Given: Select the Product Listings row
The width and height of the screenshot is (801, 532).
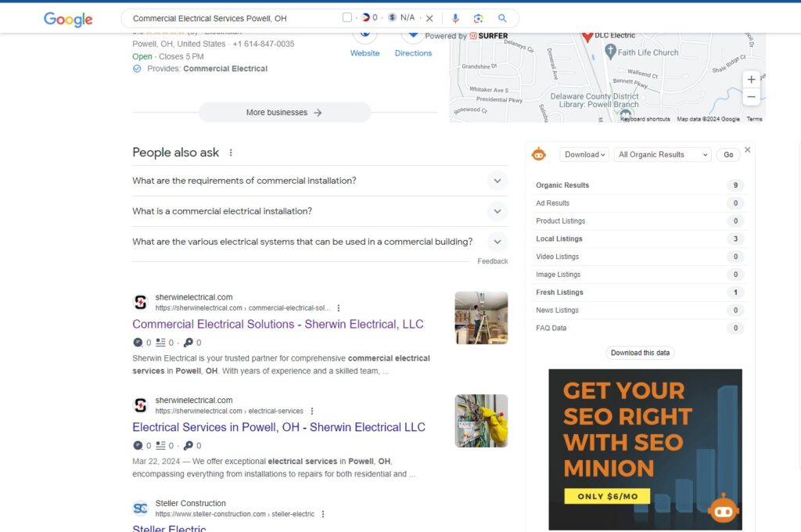Looking at the screenshot, I should pyautogui.click(x=639, y=221).
